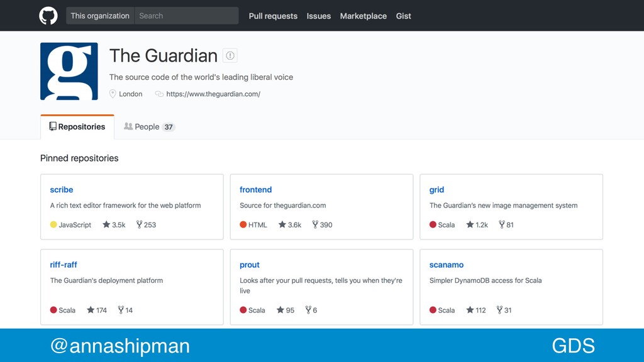Click the fork icon on prout card
Screen dimensions: 644x362
click(x=308, y=310)
